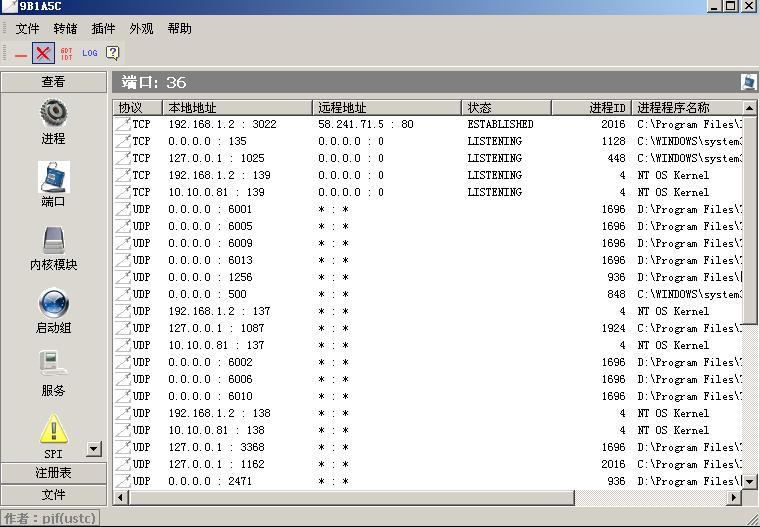The image size is (760, 527).
Task: Click the red X toolbar button
Action: [x=43, y=53]
